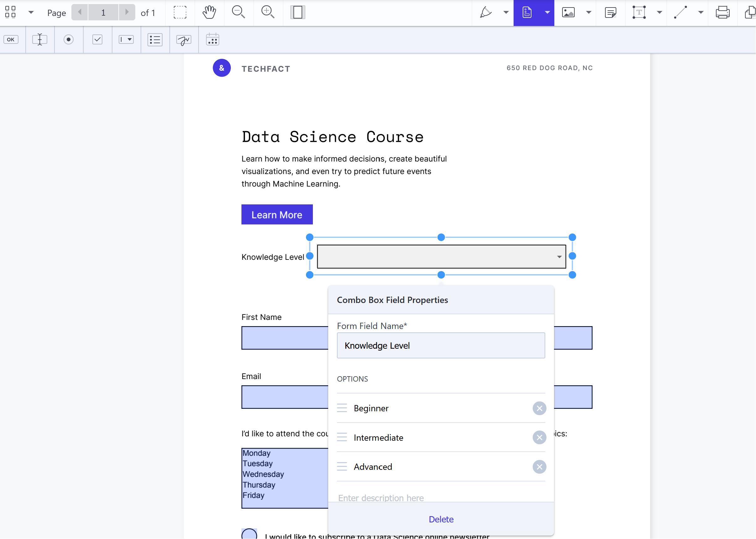
Task: Select the marquee zoom tool
Action: 180,13
